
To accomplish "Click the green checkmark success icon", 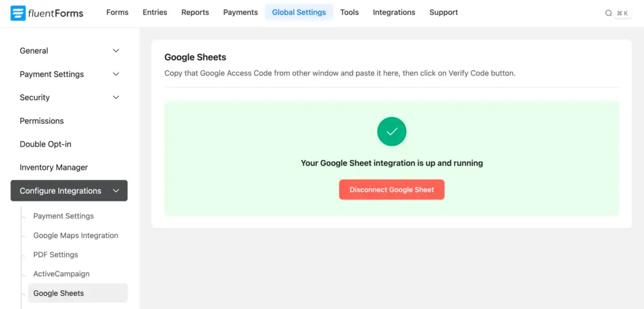I will (x=392, y=132).
